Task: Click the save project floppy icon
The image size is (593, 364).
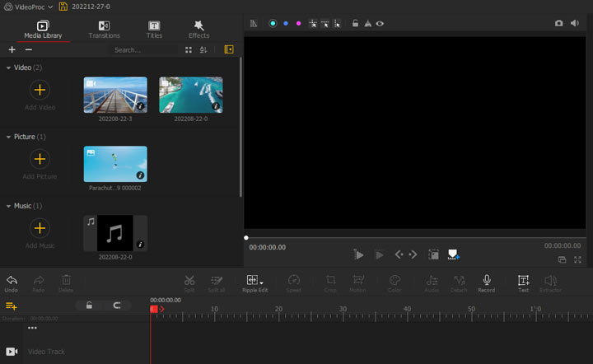Action: (63, 6)
